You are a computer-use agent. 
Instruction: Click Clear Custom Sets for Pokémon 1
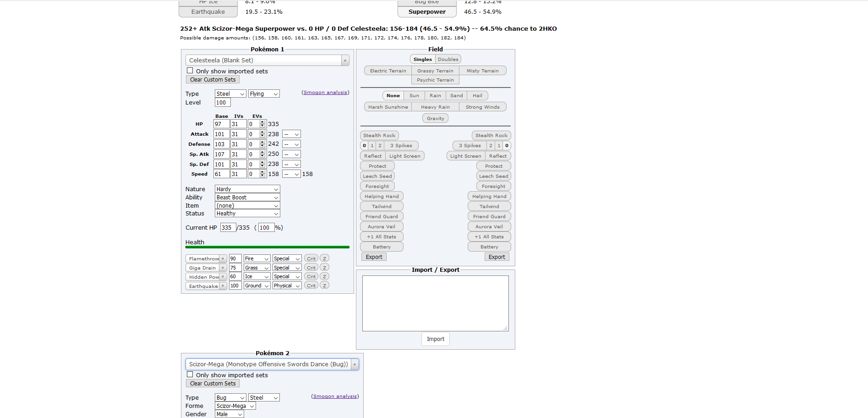[213, 80]
